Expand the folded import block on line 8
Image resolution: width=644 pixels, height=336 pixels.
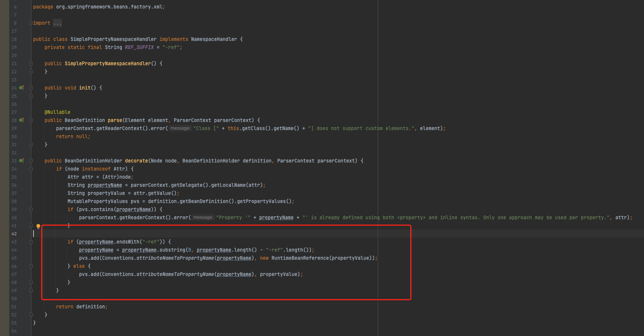[x=31, y=23]
